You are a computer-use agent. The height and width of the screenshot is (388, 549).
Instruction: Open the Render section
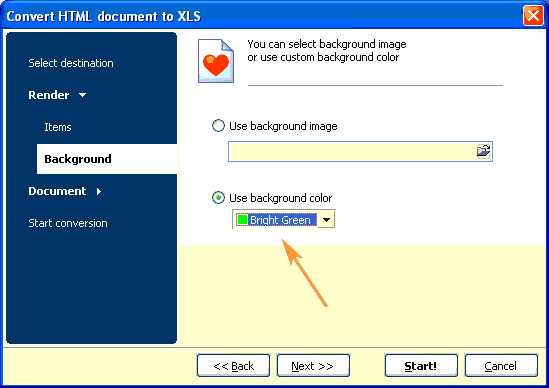point(49,95)
